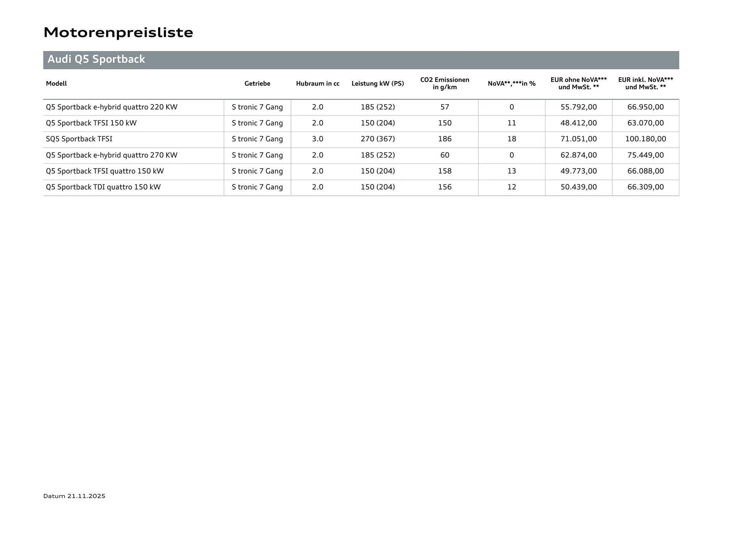Click the NoVA in % column header

coord(511,84)
